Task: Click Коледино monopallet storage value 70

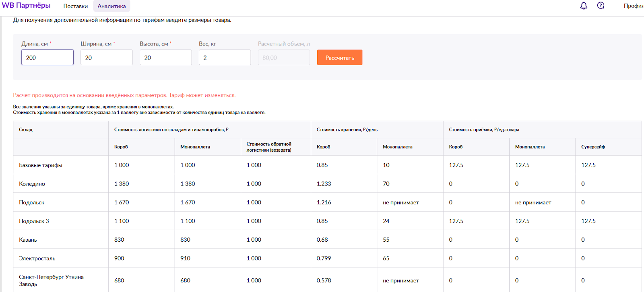Action: 386,183
